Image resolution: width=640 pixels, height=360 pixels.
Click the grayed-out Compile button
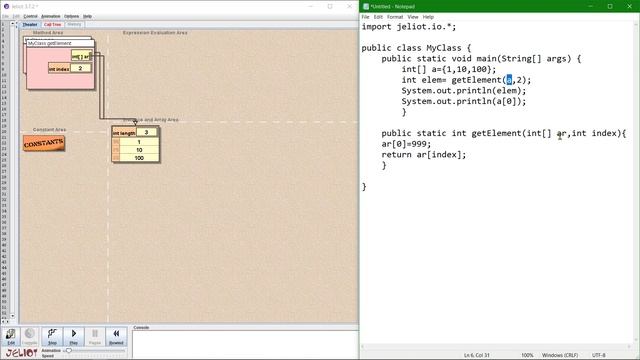[x=29, y=337]
